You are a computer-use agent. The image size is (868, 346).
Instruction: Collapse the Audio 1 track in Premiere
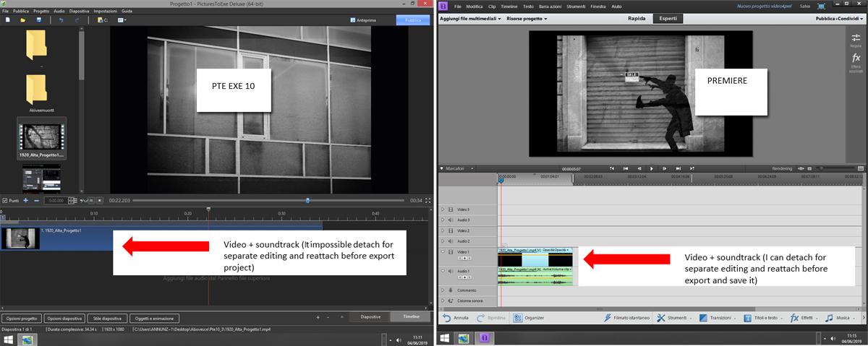(443, 272)
